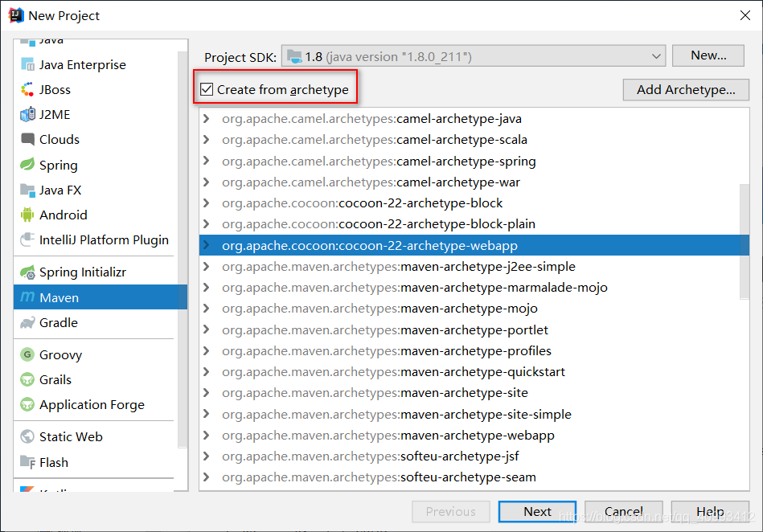Click the Gradle build tool icon
763x532 pixels.
point(28,323)
